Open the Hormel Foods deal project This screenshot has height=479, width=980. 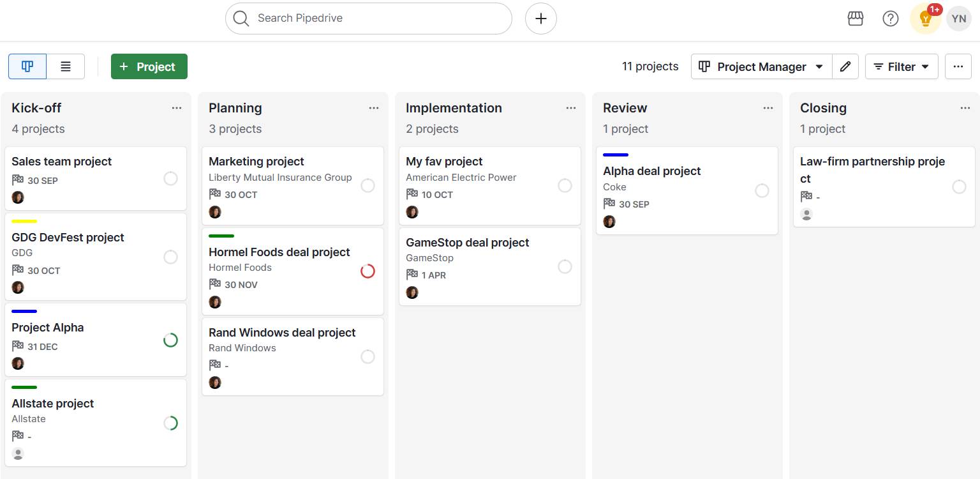click(x=279, y=252)
